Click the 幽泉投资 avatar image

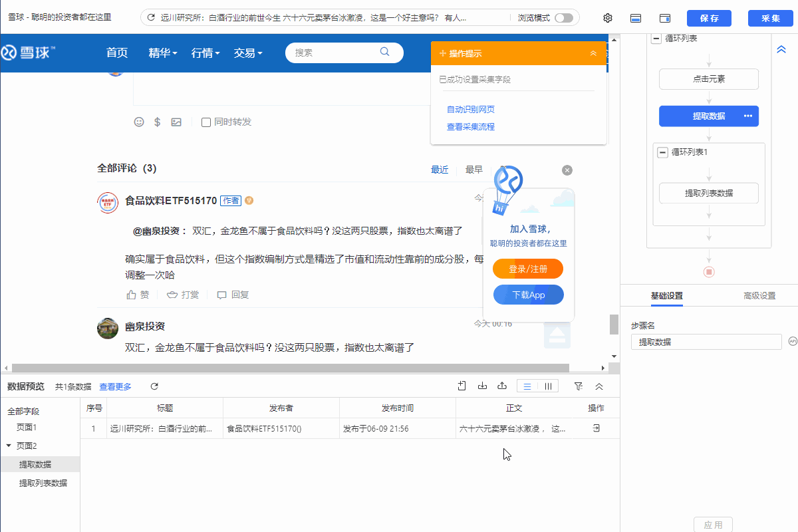108,328
